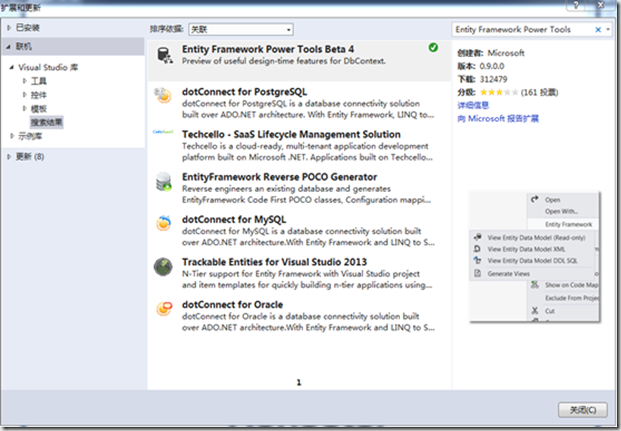Image resolution: width=621 pixels, height=431 pixels.
Task: Click the 'Preview of useful design-time features' description
Action: pyautogui.click(x=284, y=61)
